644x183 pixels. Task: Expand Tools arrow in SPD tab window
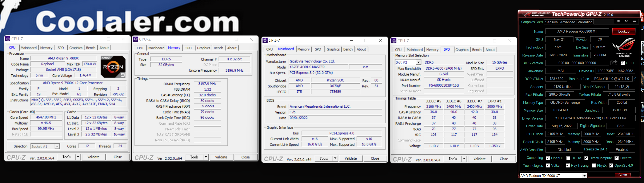pyautogui.click(x=464, y=159)
